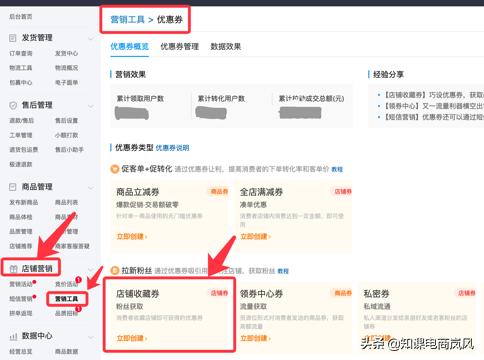Select the 私密券 card title
This screenshot has height=360, width=484.
click(377, 294)
